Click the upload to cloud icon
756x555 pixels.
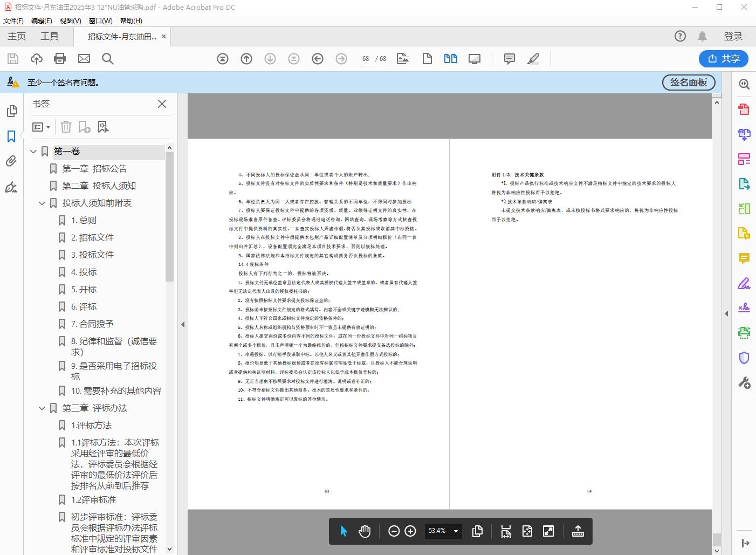pyautogui.click(x=37, y=59)
